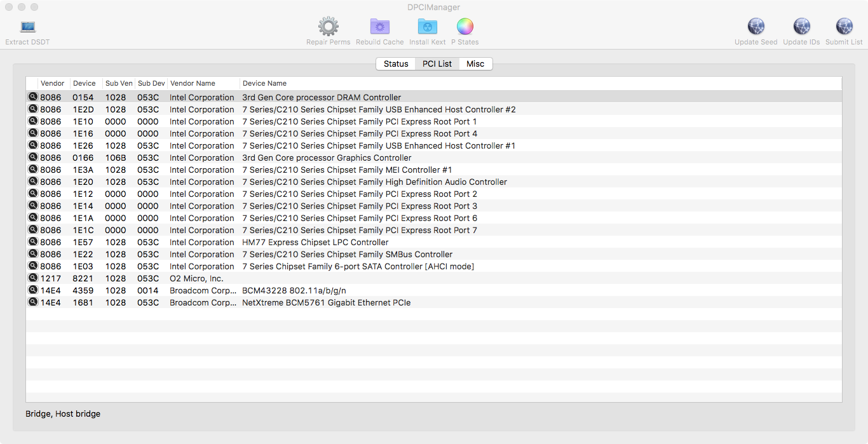Viewport: 868px width, 444px height.
Task: Select 'BCM43228 802.11a/b/g/n' device name
Action: (x=294, y=291)
